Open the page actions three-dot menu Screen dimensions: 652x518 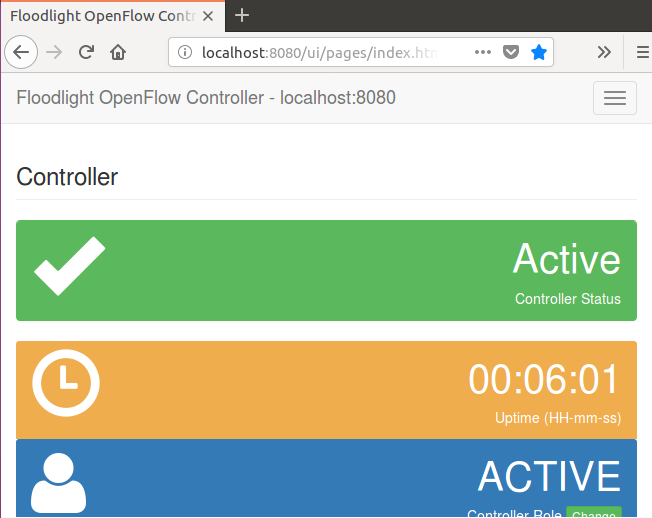pyautogui.click(x=483, y=52)
